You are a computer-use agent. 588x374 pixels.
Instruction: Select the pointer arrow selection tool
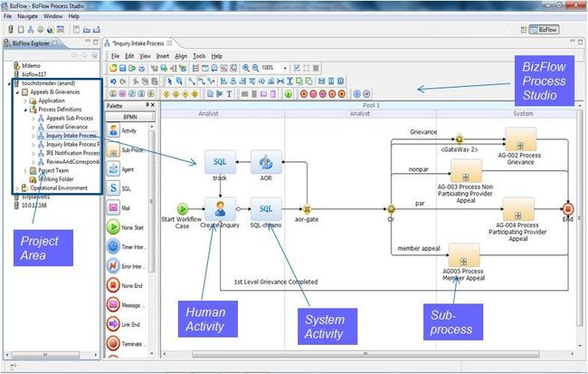click(169, 82)
